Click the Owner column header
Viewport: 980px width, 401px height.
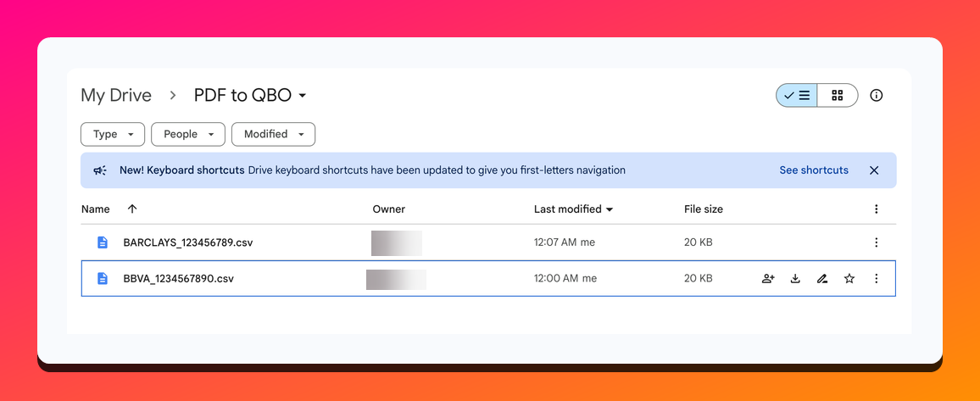pyautogui.click(x=389, y=209)
